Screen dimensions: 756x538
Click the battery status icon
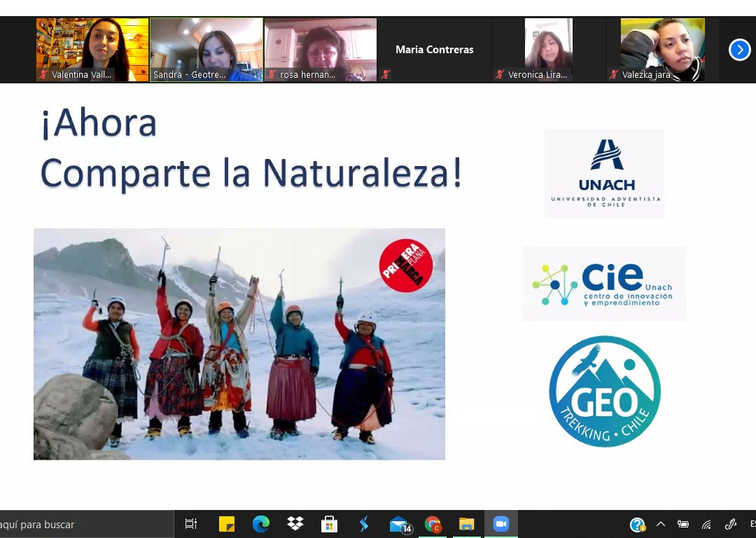point(683,525)
